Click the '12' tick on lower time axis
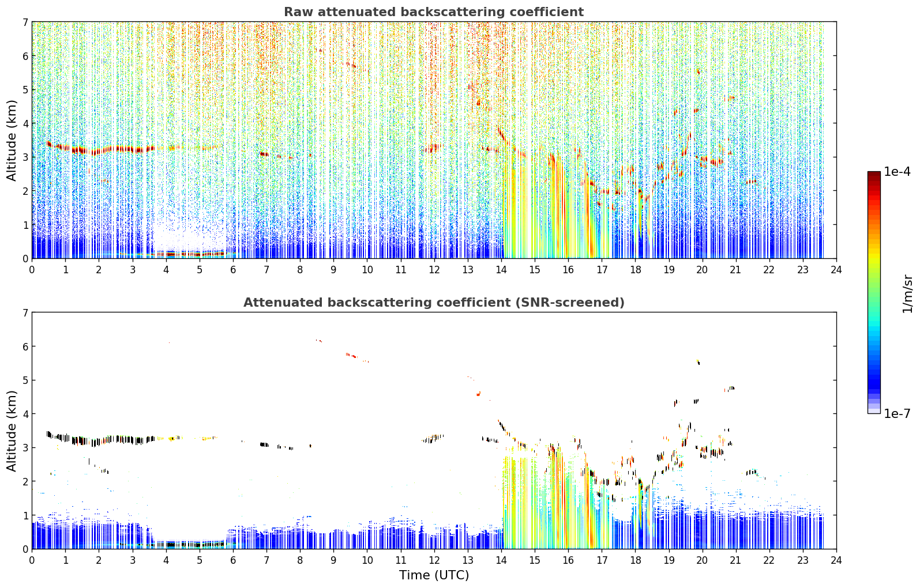 coord(434,560)
